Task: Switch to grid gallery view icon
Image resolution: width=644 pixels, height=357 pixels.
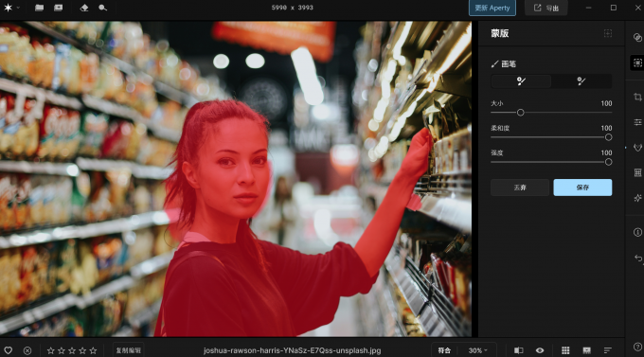Action: [565, 350]
